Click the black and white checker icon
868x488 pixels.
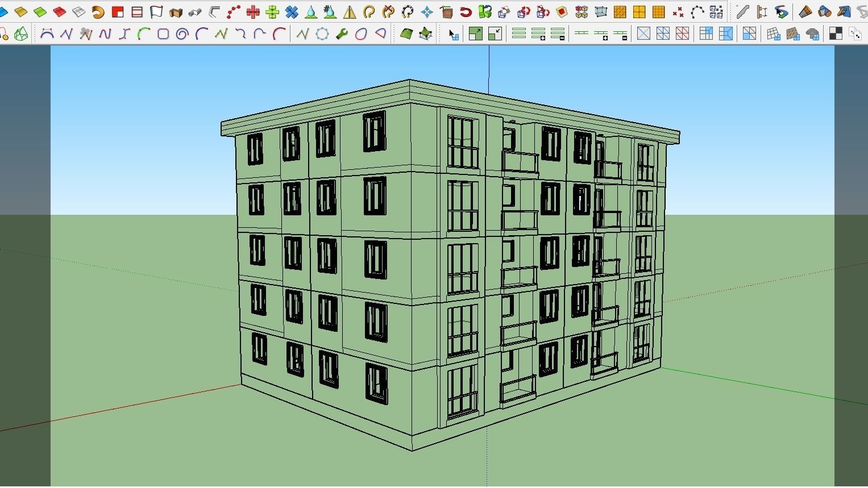click(x=836, y=34)
